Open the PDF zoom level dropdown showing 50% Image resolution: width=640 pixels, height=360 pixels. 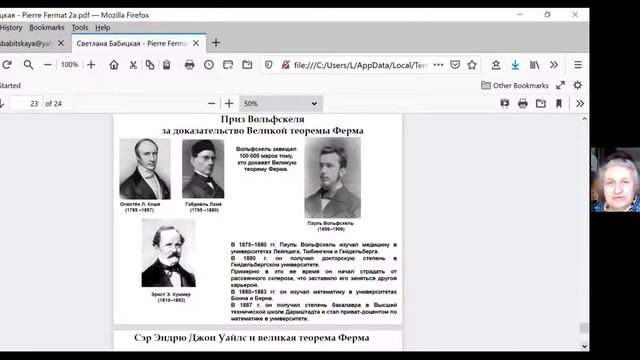tap(281, 104)
